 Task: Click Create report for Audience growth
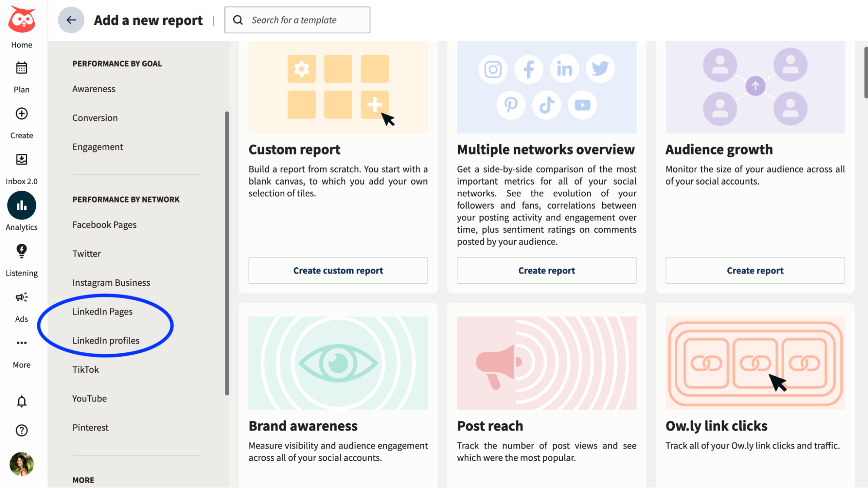pos(755,270)
